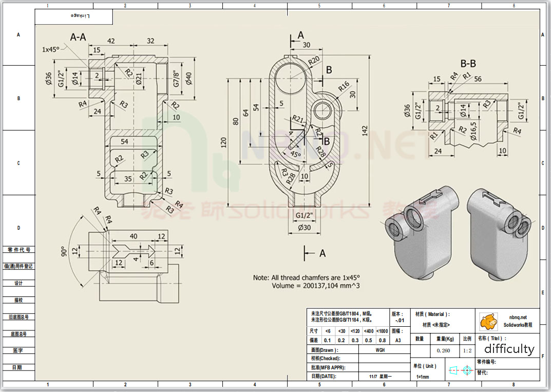Click the 'B-B' section view title
Image resolution: width=551 pixels, height=392 pixels.
tap(468, 63)
